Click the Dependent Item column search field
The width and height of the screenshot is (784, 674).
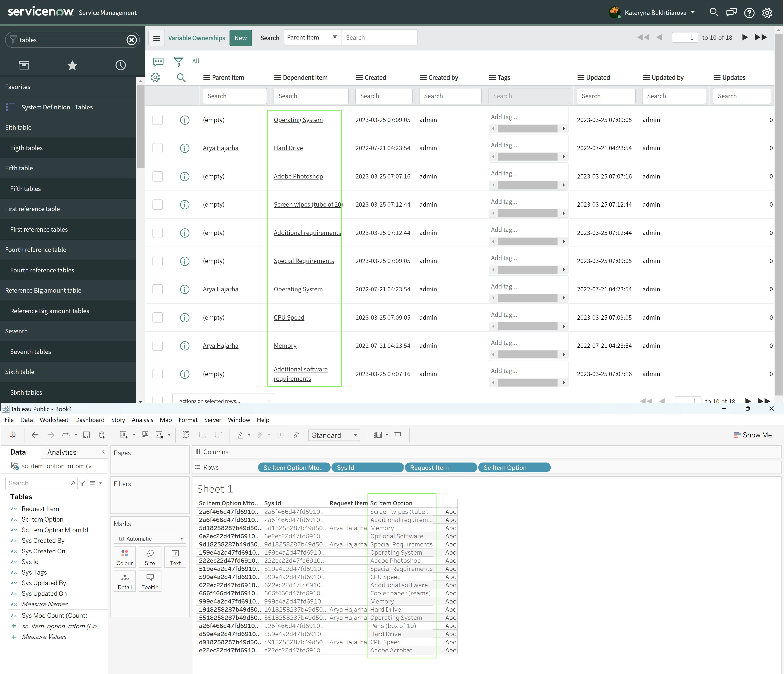click(311, 96)
